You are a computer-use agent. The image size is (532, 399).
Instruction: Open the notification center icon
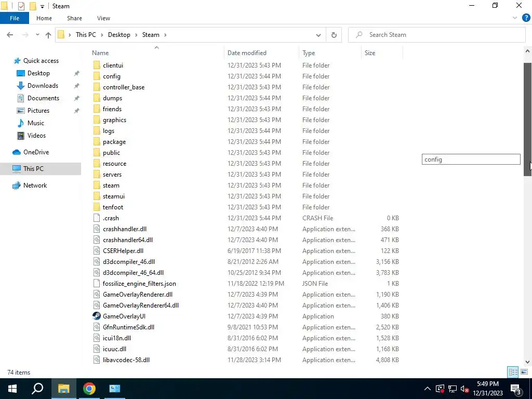tap(516, 389)
